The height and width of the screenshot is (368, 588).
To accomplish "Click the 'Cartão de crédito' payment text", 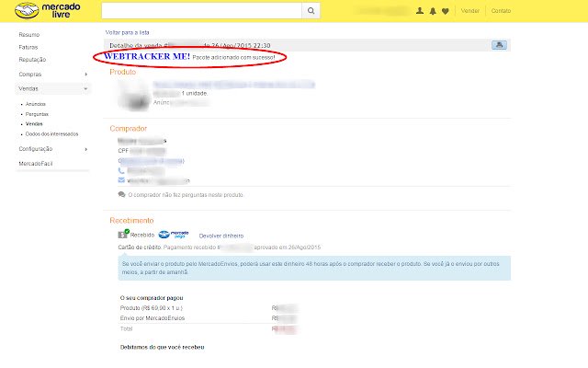I will click(140, 247).
